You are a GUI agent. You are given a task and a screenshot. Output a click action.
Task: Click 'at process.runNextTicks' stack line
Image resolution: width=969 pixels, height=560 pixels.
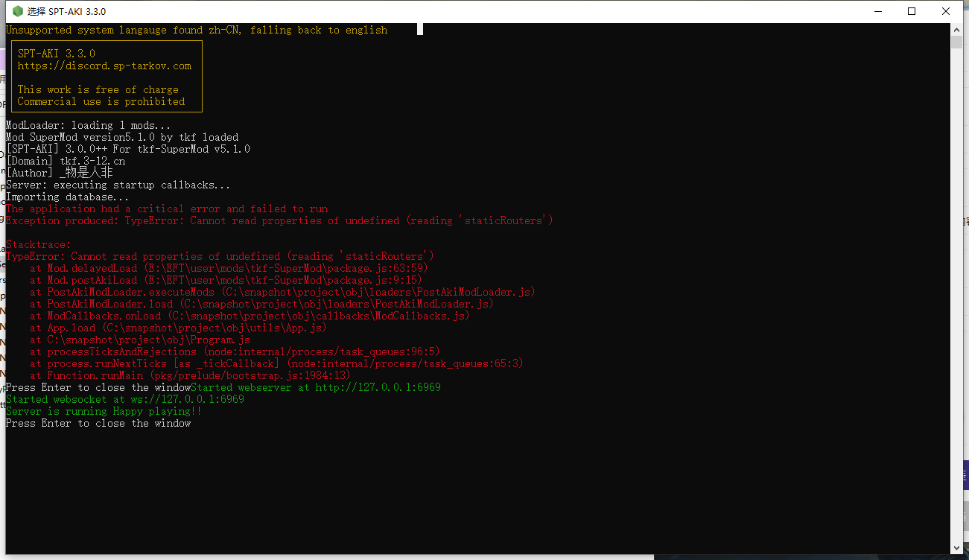coord(277,363)
